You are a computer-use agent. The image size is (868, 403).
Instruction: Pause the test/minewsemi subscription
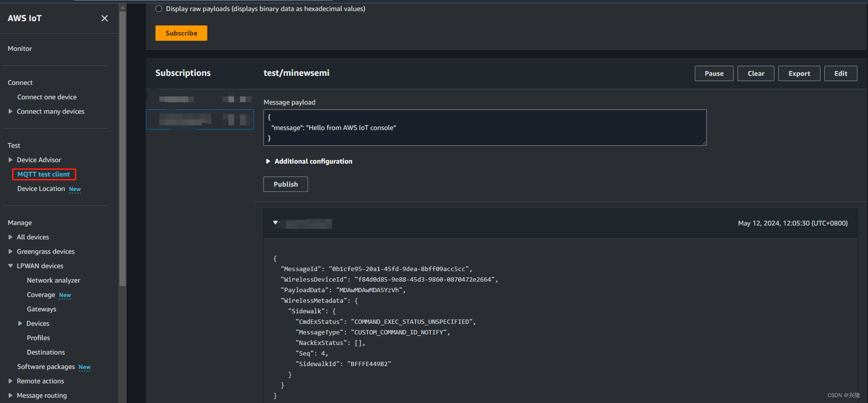[714, 73]
